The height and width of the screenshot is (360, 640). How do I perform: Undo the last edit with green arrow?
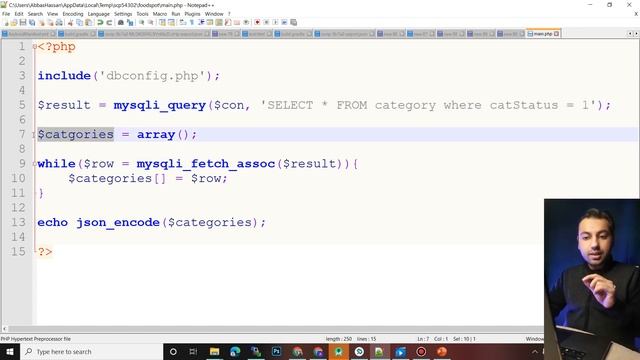point(100,22)
